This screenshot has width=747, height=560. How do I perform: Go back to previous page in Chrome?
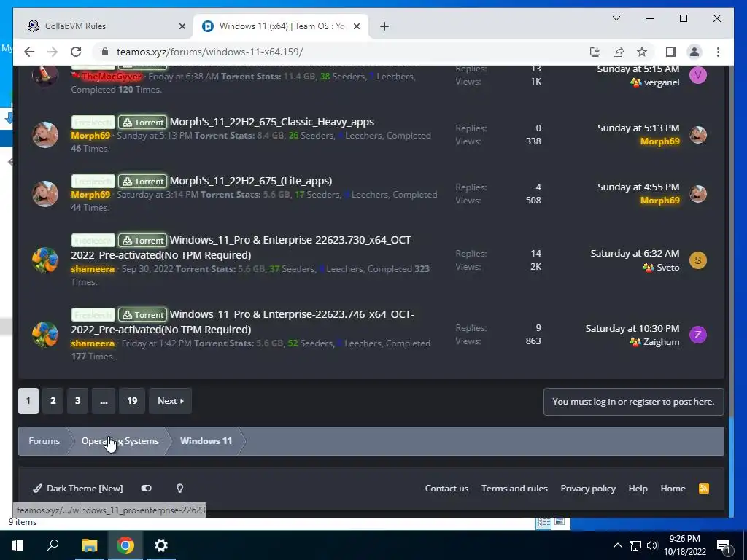(29, 52)
